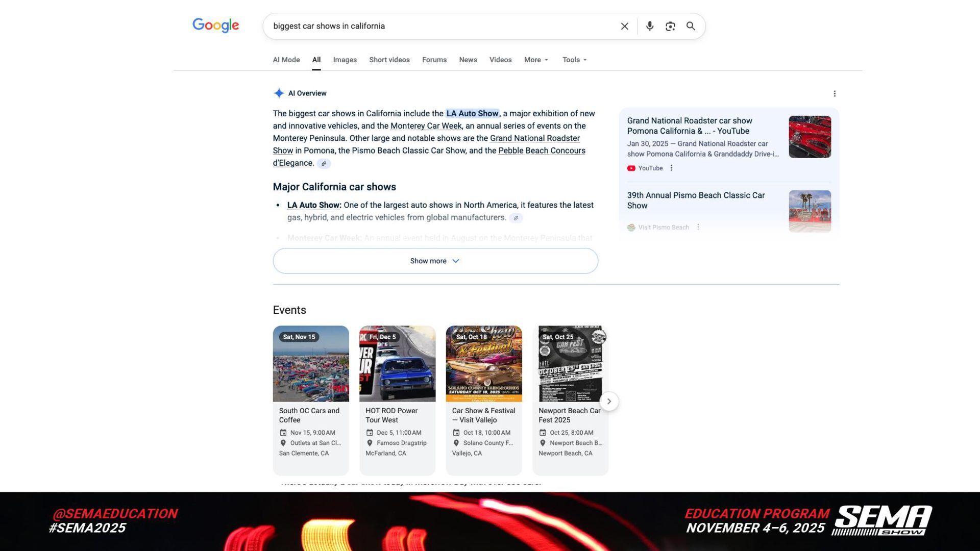The width and height of the screenshot is (980, 551).
Task: Go to Google homepage via logo
Action: [215, 26]
